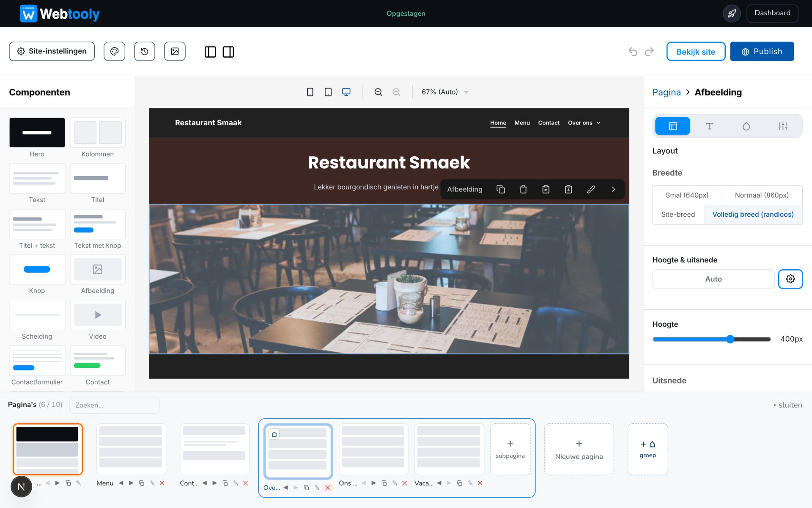812x508 pixels.
Task: Click the Publish button
Action: (762, 51)
